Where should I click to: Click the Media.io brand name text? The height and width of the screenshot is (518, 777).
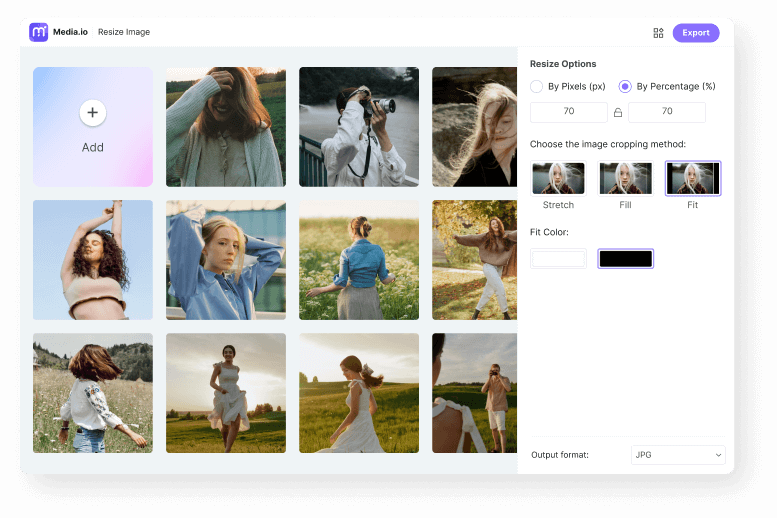tap(70, 32)
